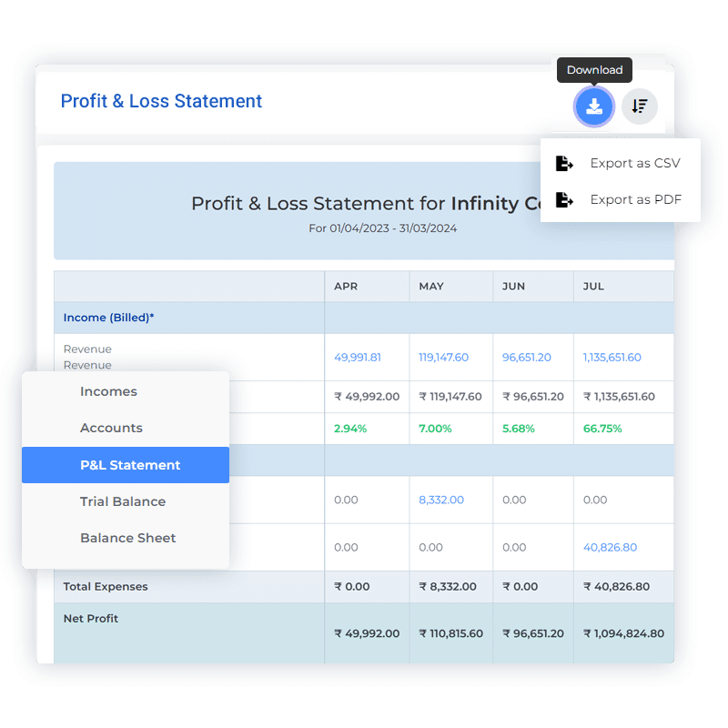Open June revenue figure 96,651.20

point(527,358)
